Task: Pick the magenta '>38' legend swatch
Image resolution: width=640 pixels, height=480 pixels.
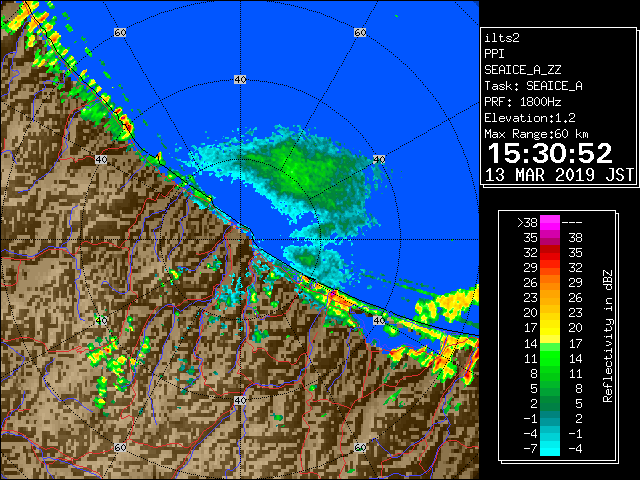Action: [550, 222]
